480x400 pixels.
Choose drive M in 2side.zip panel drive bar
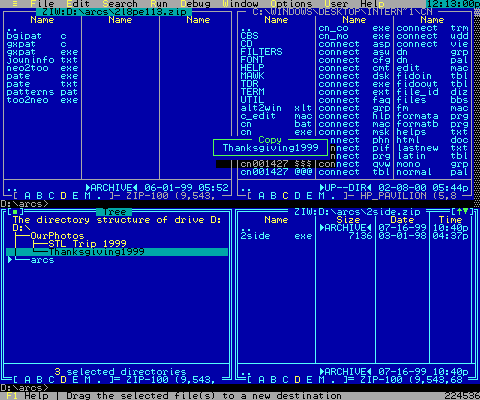coord(321,380)
